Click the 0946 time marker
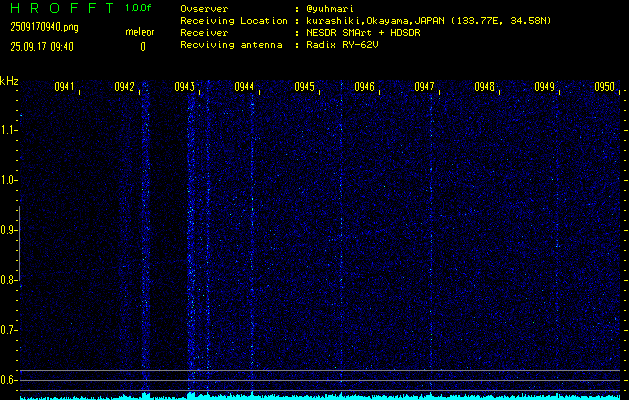This screenshot has height=400, width=629. pyautogui.click(x=365, y=87)
